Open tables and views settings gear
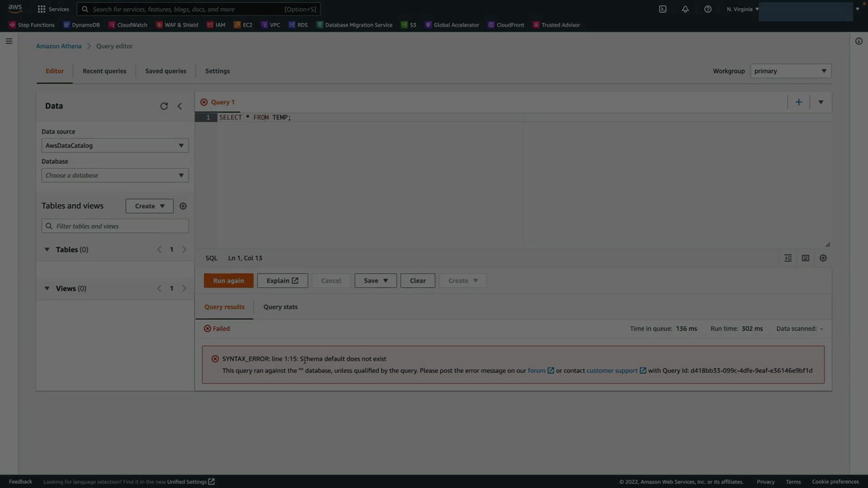The image size is (868, 488). coord(183,206)
